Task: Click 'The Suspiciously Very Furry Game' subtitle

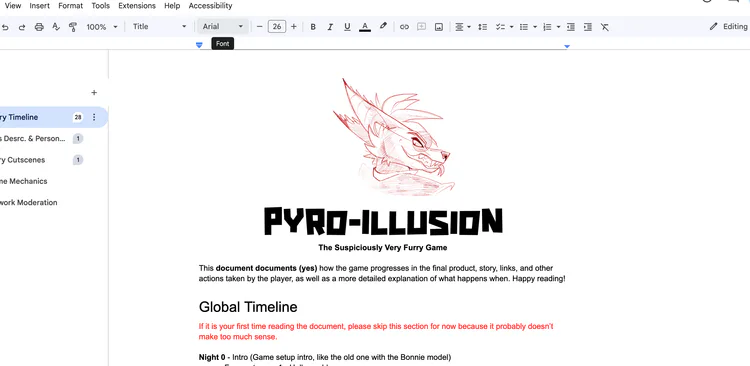Action: coord(383,248)
